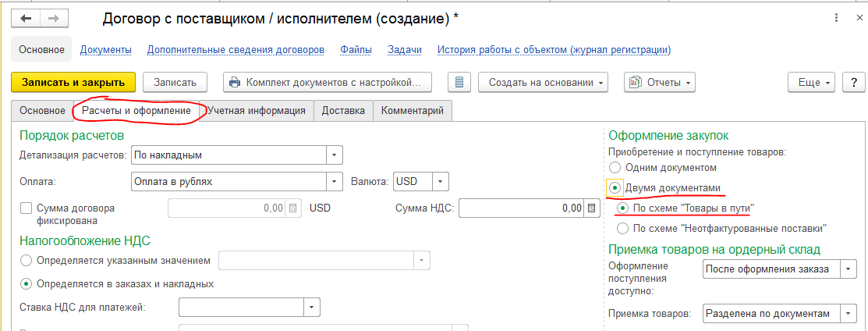Enable Сумма договора фиксирована checkbox
This screenshot has width=868, height=331.
[x=26, y=208]
